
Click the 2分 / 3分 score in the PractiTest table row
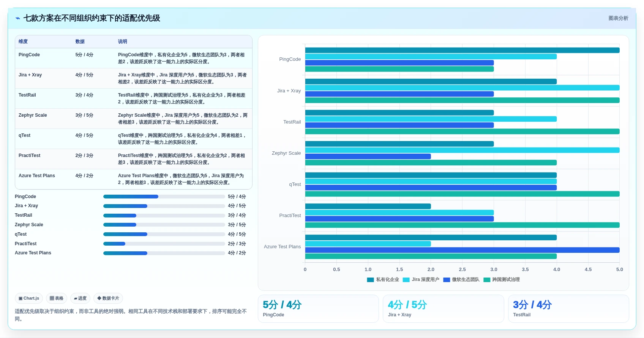[x=84, y=156]
